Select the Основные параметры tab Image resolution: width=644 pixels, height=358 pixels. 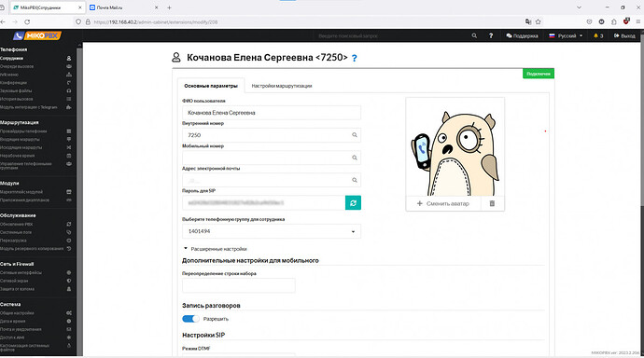click(211, 86)
